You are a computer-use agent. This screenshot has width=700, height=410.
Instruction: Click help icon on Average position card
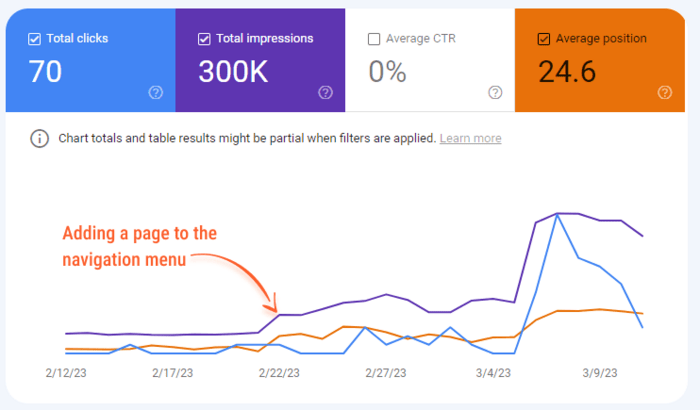pyautogui.click(x=665, y=92)
